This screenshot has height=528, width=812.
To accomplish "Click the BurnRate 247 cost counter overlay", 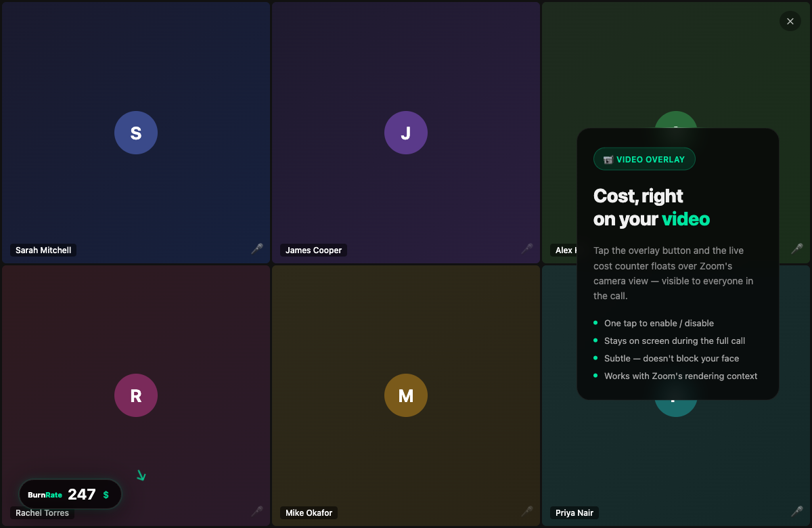I will 70,494.
